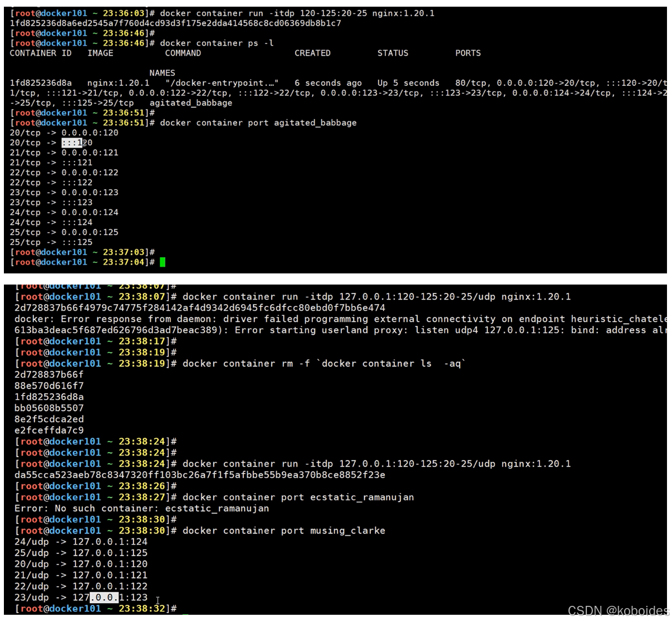The image size is (672, 622).
Task: Select the hash starting 2d728837b66f4979c74775
Action: [x=200, y=308]
